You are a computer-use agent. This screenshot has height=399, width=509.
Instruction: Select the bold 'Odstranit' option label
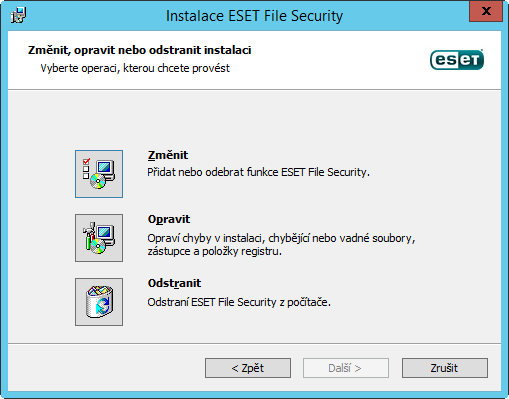pyautogui.click(x=174, y=283)
